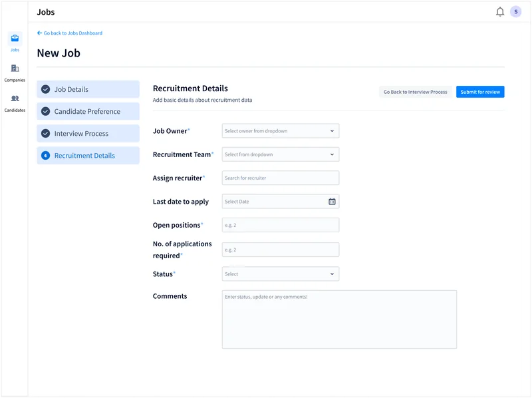The height and width of the screenshot is (398, 532).
Task: Expand the Job Owner dropdown
Action: [x=281, y=130]
